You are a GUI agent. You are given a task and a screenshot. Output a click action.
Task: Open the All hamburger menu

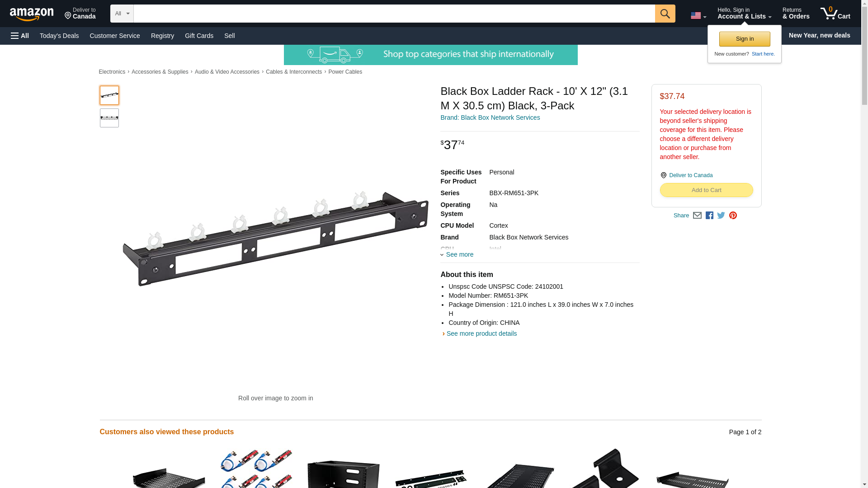(20, 36)
